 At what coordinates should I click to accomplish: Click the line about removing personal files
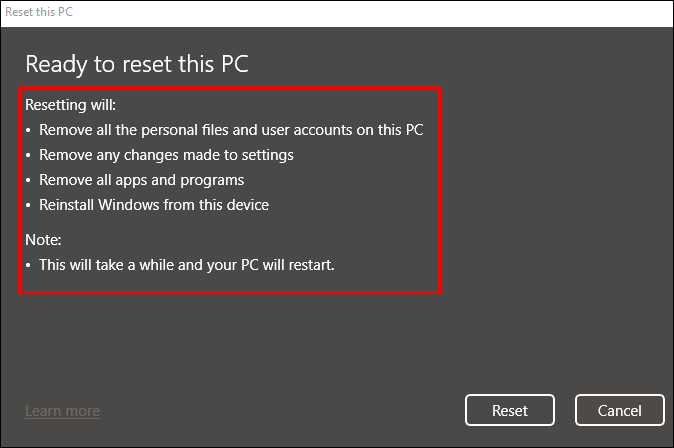click(x=231, y=130)
